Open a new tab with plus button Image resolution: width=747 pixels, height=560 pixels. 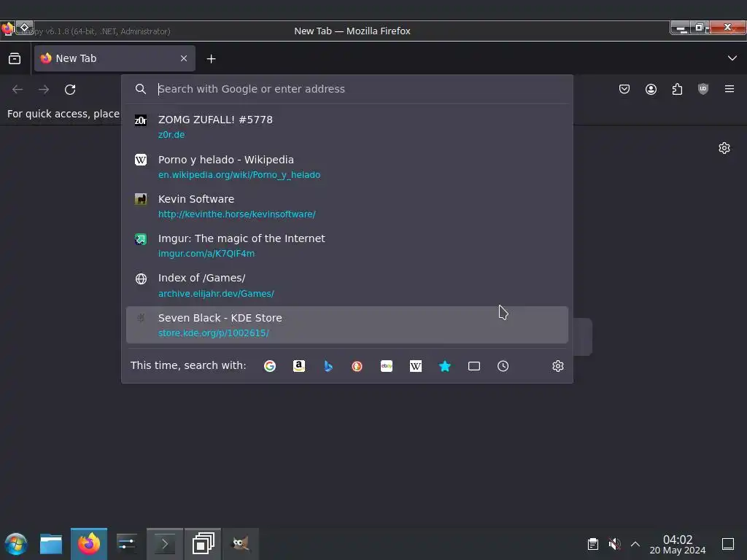pos(211,58)
